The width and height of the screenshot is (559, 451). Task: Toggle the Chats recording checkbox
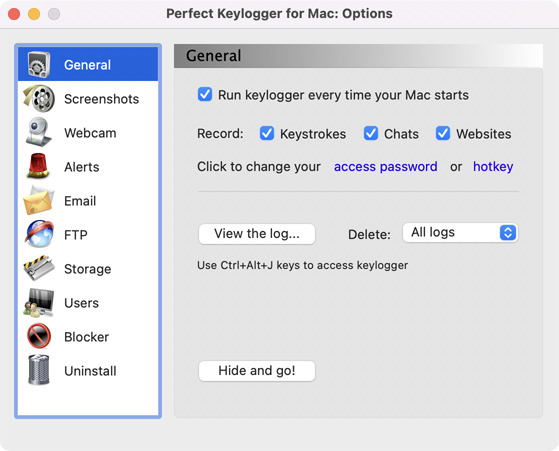pos(371,133)
